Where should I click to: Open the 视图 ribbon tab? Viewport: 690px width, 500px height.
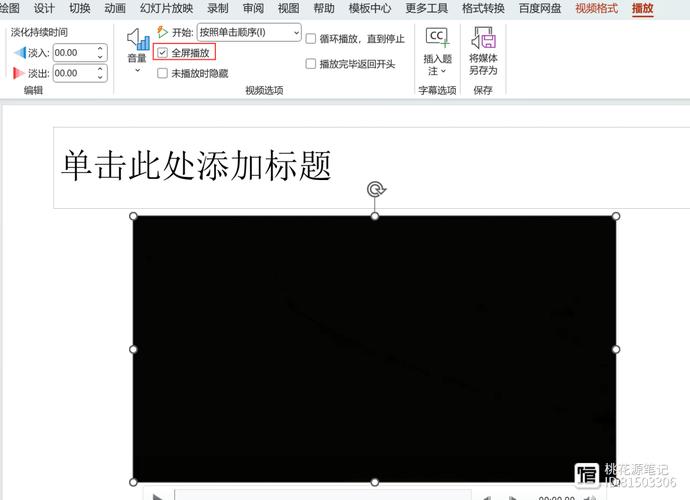[x=289, y=8]
